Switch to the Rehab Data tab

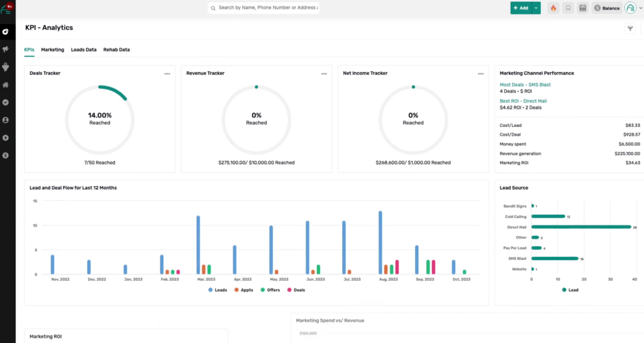116,50
